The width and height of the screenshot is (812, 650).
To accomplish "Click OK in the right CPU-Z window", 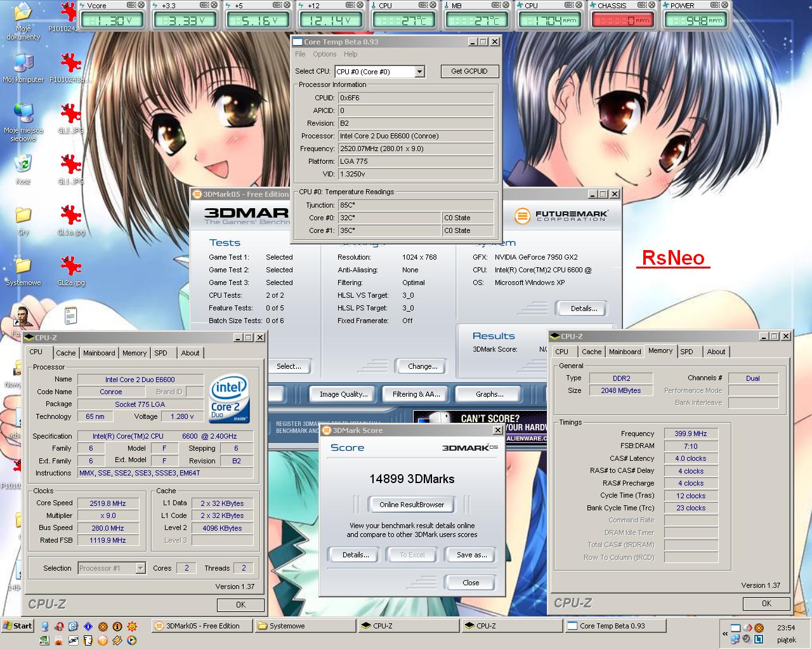I will pos(766,604).
